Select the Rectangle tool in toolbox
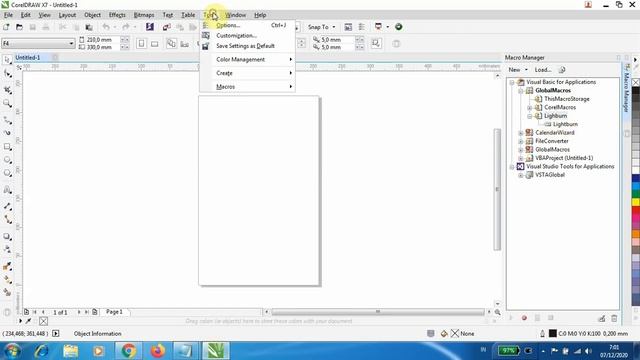 point(7,147)
